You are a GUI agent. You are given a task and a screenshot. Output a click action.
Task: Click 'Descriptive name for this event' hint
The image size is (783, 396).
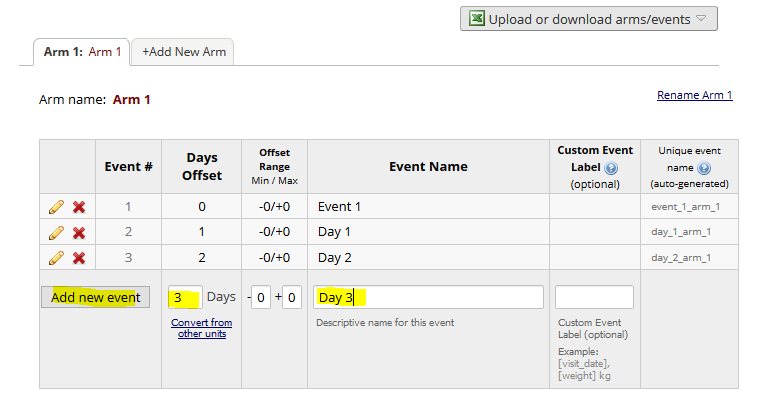click(385, 323)
